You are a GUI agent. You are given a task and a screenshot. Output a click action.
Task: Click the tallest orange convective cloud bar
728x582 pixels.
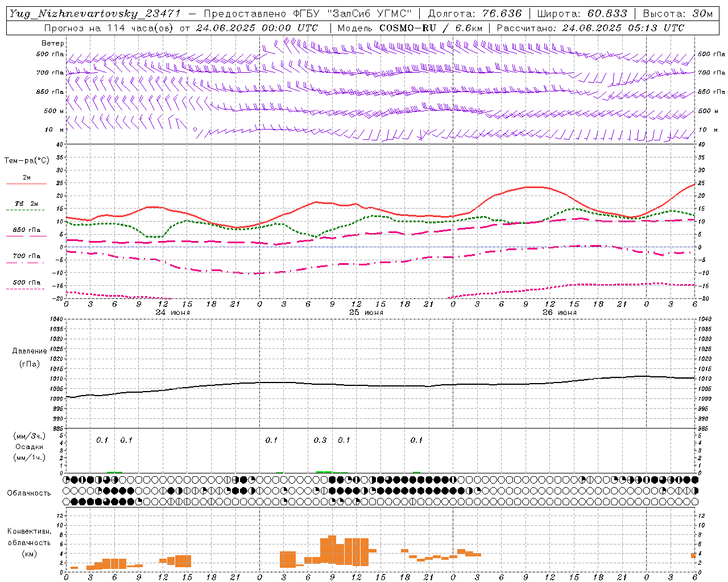332,549
